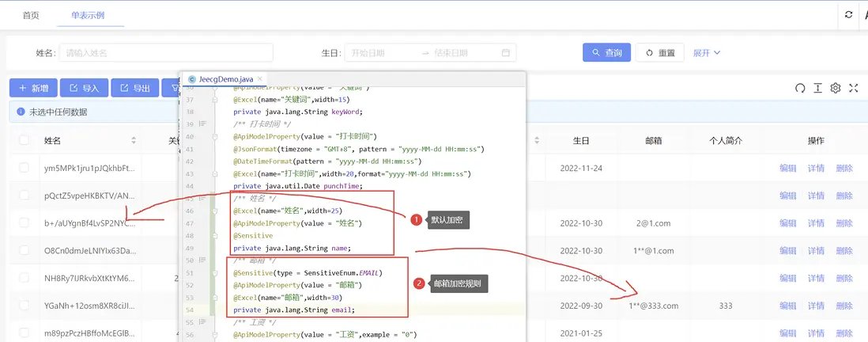Select the checkbox for row b+/aUYgnBf4LvSP2NYC
This screenshot has width=868, height=342.
point(25,222)
